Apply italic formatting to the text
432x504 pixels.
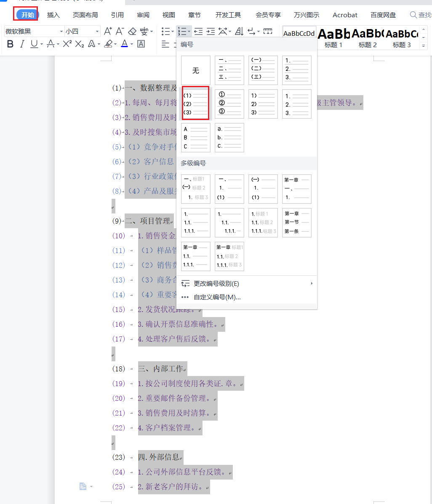pos(22,44)
